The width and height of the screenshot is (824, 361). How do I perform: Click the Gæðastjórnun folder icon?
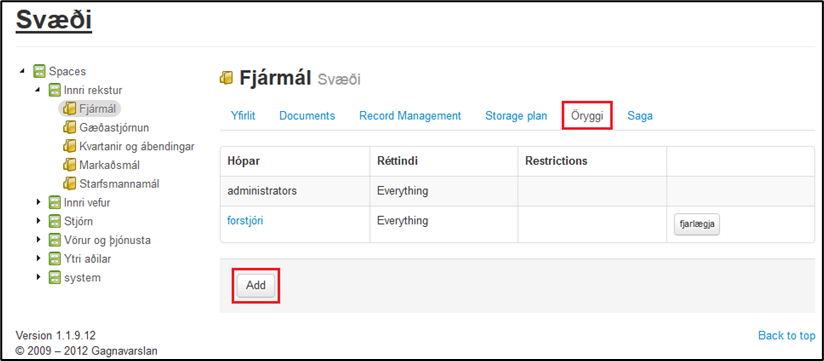(x=70, y=128)
